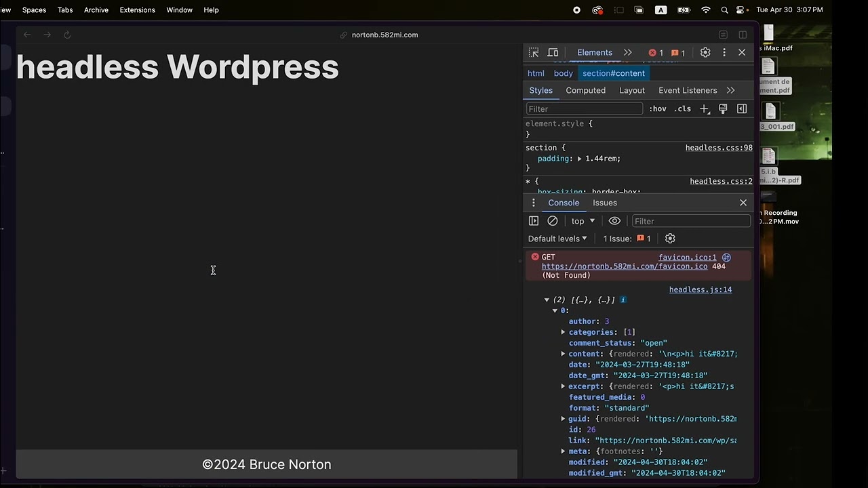Open Spotlight search in menu bar
This screenshot has width=868, height=488.
(724, 10)
